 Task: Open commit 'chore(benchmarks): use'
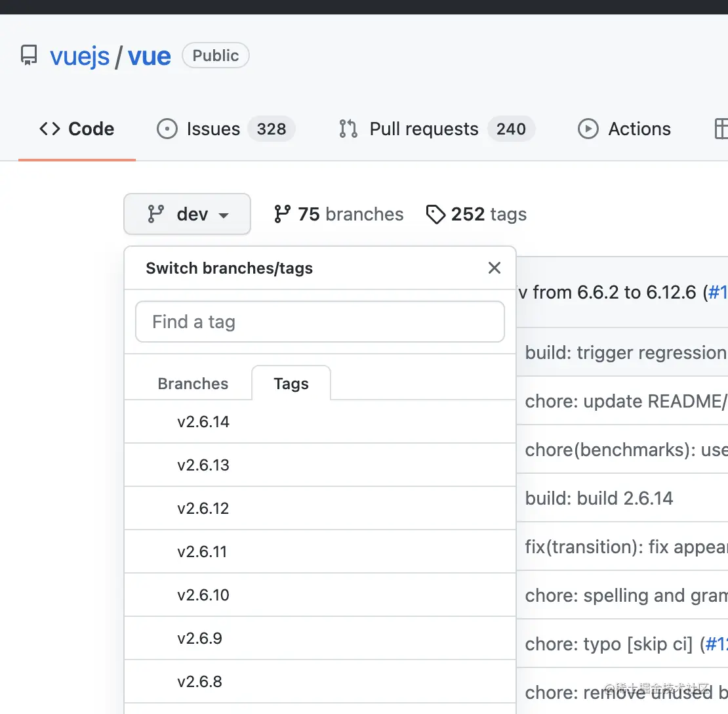click(x=626, y=450)
